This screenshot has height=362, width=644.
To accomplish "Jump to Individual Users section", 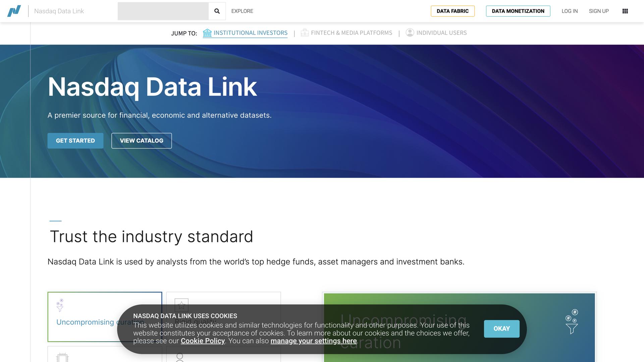I will [x=441, y=33].
